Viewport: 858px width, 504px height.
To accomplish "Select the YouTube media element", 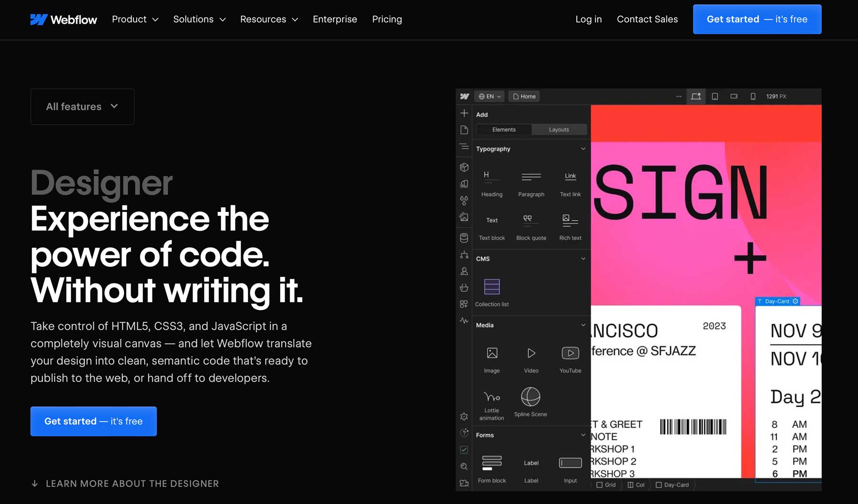I will coord(570,353).
